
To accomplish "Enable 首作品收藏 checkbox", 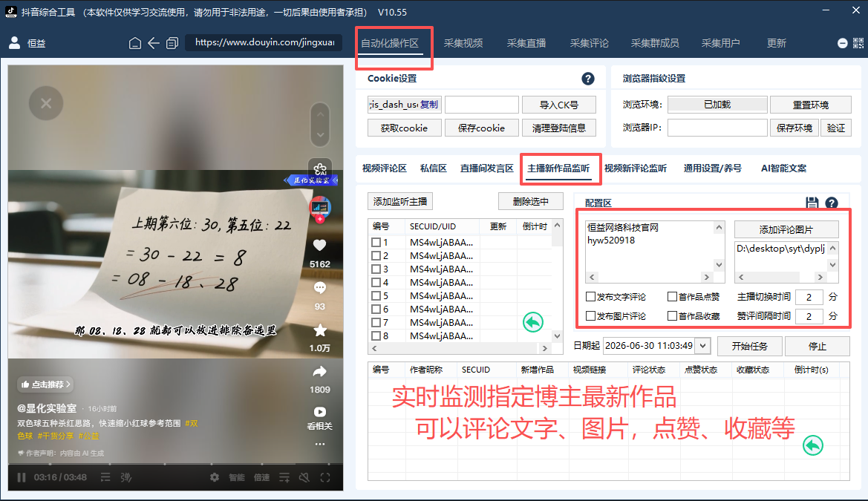I will tap(673, 316).
